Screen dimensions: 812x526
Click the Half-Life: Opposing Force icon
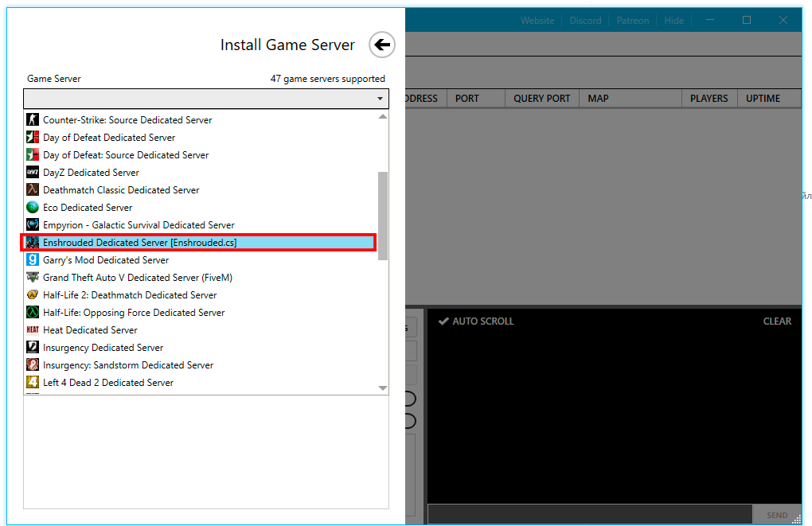point(33,313)
